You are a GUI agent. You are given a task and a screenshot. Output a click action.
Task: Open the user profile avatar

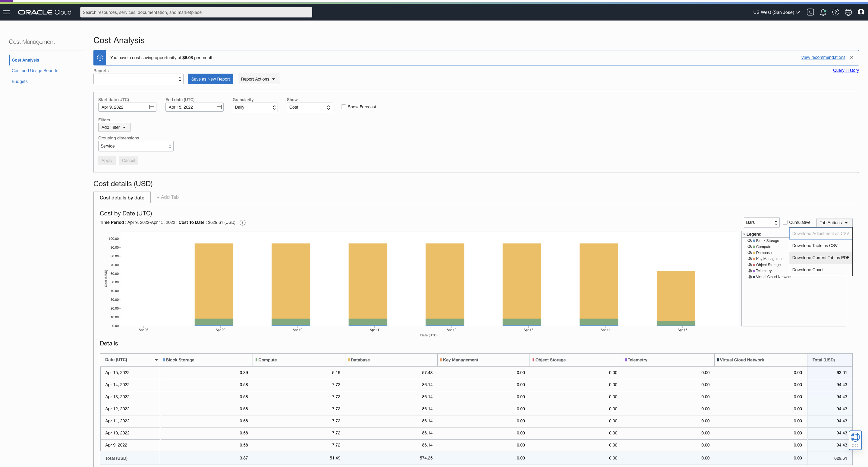coord(861,12)
